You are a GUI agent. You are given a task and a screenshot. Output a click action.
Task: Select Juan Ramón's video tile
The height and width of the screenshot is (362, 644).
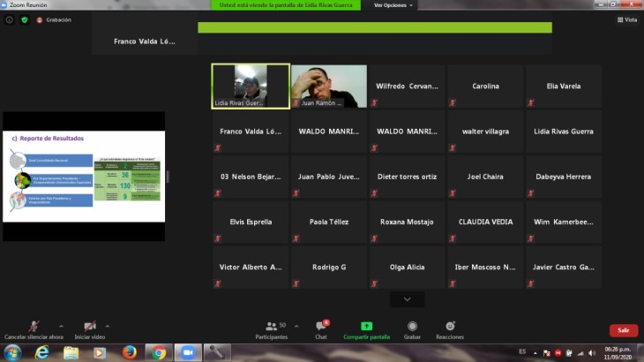[328, 86]
